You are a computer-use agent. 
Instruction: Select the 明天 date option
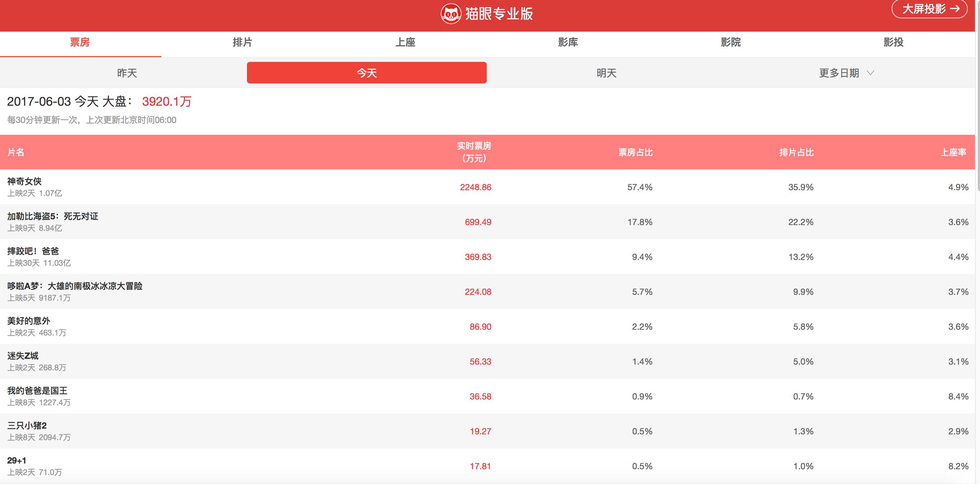click(606, 73)
